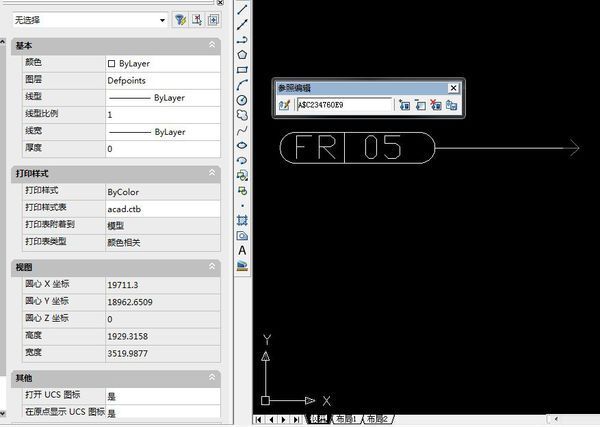Collapse the Basic properties section
The height and width of the screenshot is (427, 600).
tap(212, 45)
